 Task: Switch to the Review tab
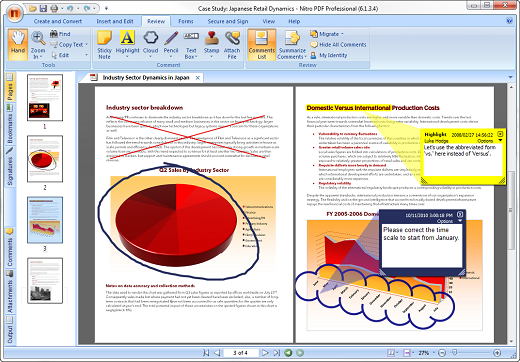point(156,21)
